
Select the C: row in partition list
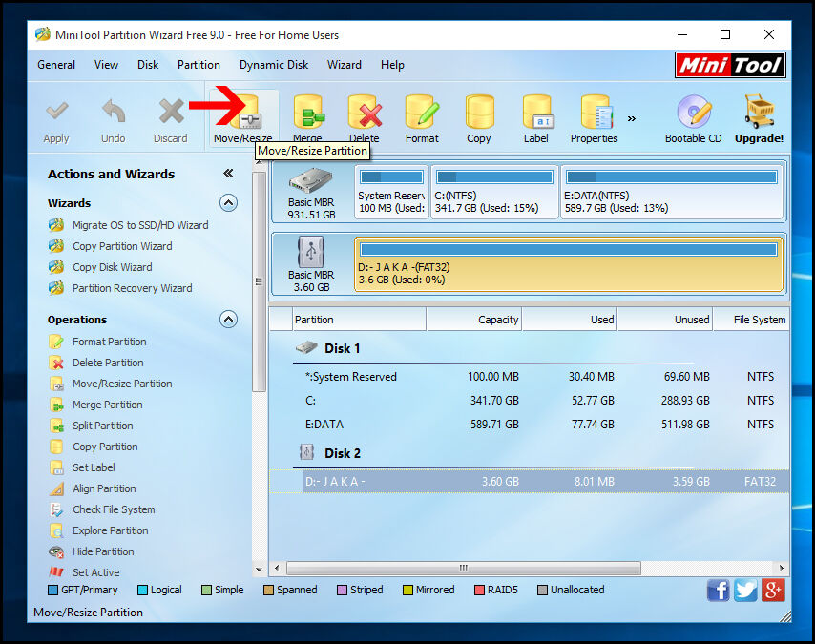click(529, 401)
